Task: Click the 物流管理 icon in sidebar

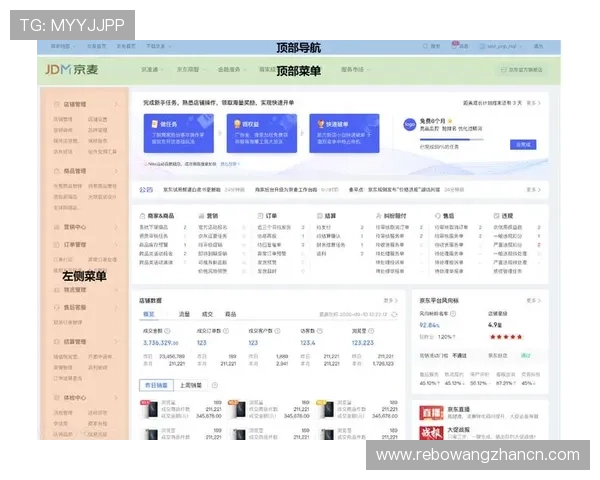Action: [57, 290]
